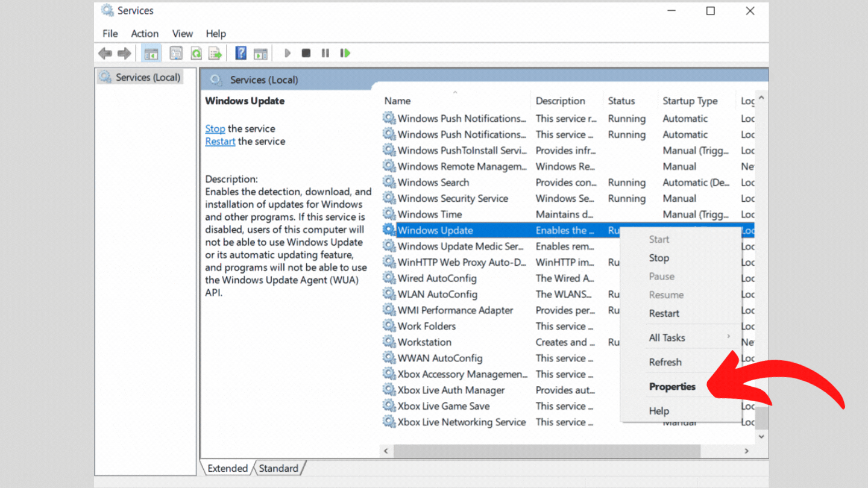Open the Help menu in the menu bar
Screen dimensions: 868x488
pos(216,34)
